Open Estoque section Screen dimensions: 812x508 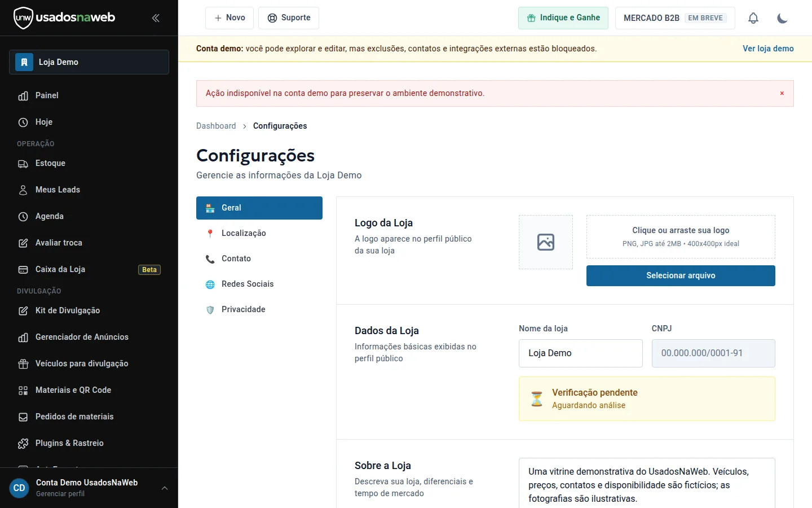pos(89,163)
